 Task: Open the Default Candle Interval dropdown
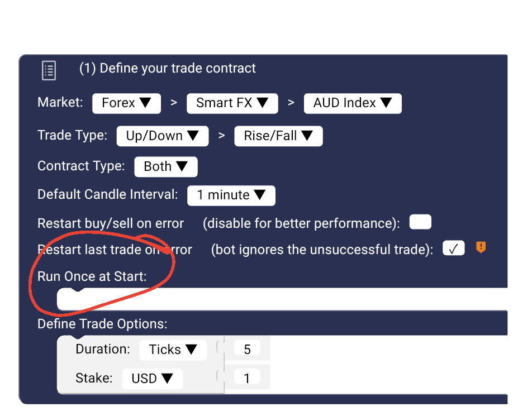(x=231, y=195)
